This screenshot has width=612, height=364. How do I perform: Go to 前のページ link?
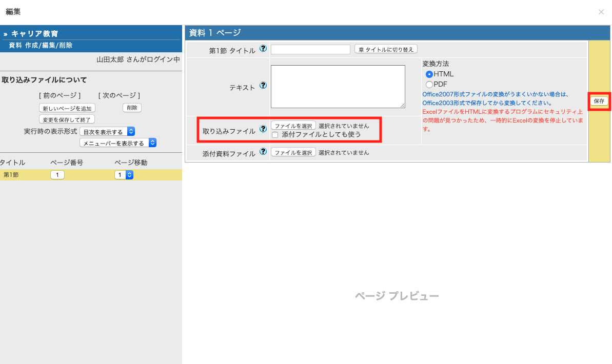(x=60, y=95)
